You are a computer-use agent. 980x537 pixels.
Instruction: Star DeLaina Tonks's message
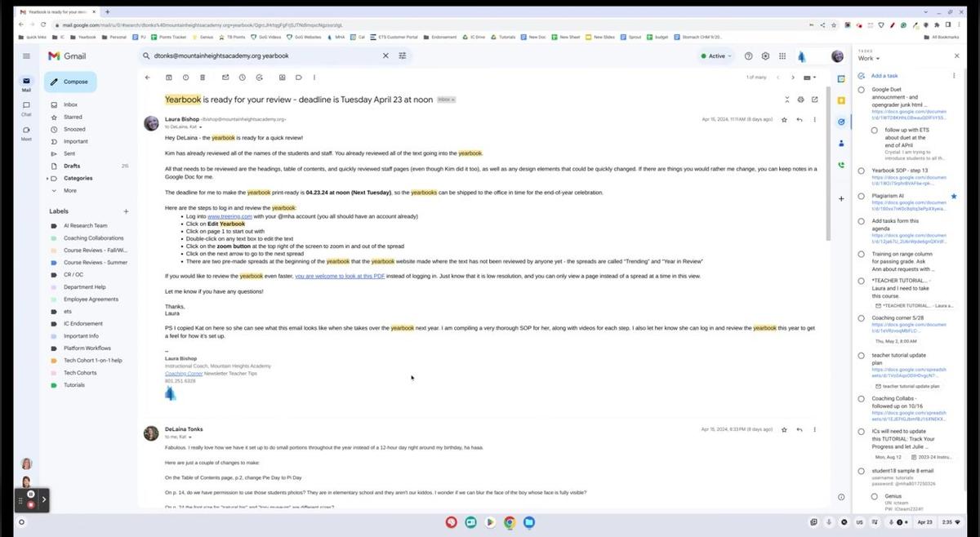pos(785,429)
